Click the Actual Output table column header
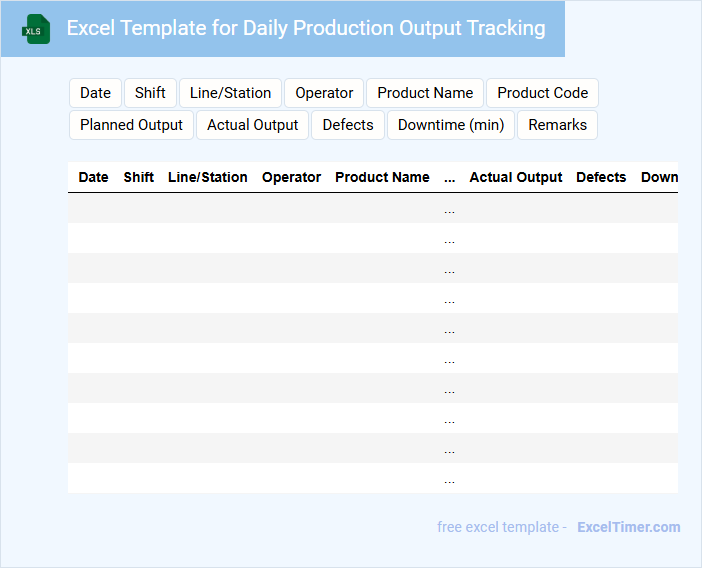 [516, 177]
